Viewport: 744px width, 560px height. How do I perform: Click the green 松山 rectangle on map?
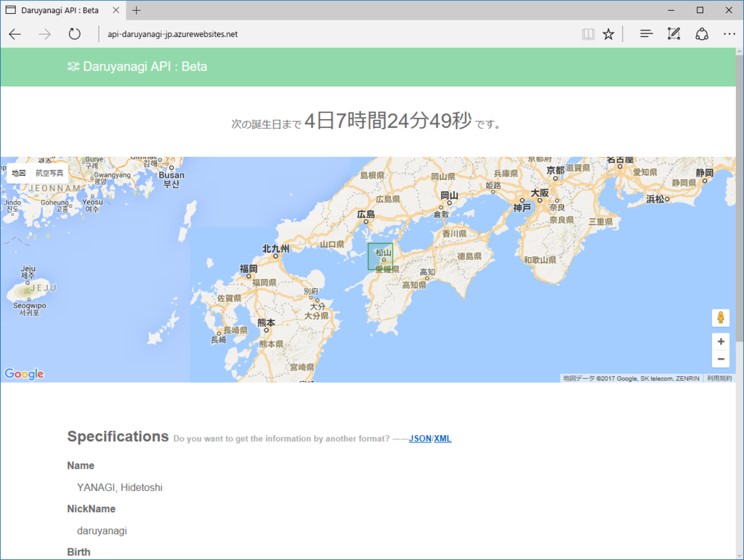[x=381, y=256]
